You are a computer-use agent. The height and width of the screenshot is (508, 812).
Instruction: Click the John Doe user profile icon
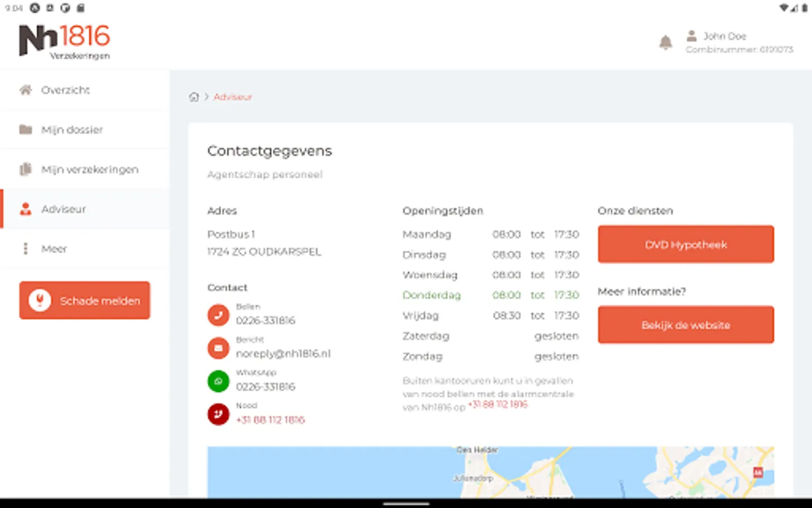691,36
